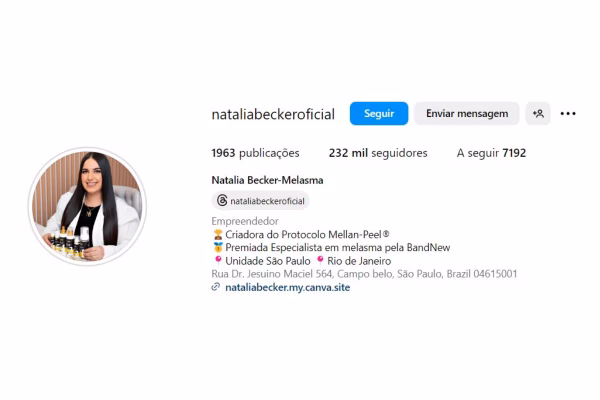This screenshot has height=400, width=600.
Task: Click the pink pin before Unidade São Paulo
Action: (x=218, y=261)
